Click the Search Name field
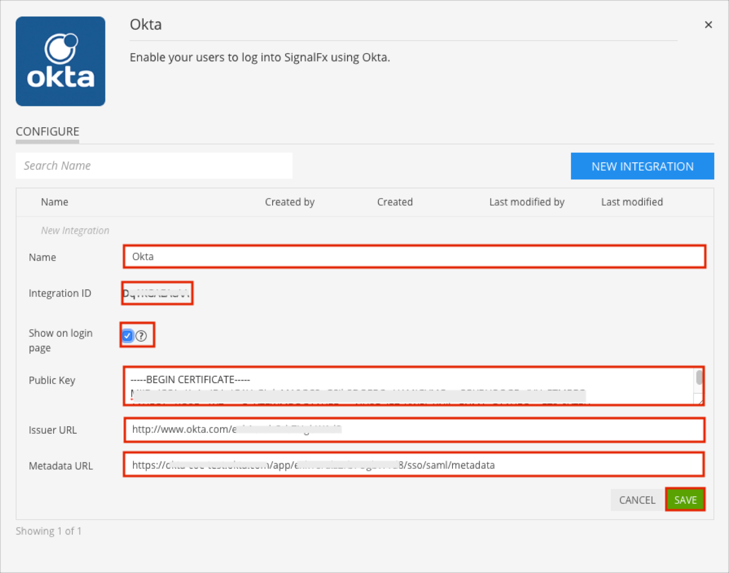This screenshot has height=573, width=729. [154, 166]
